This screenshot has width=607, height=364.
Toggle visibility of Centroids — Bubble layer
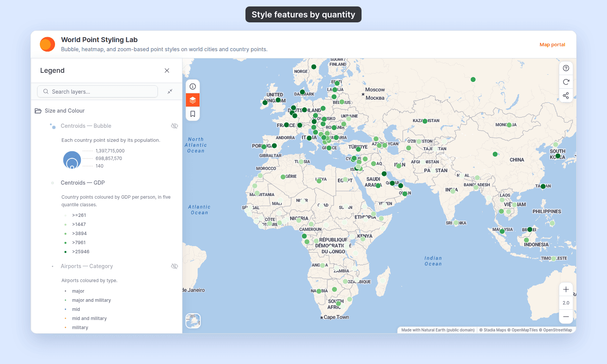tap(175, 126)
